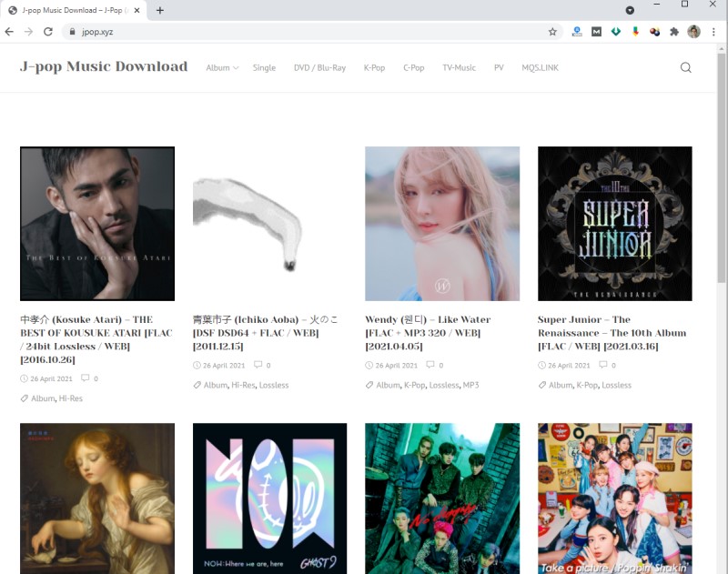This screenshot has height=574, width=728.
Task: Click Hi-Res tag under Ichiko Aoba post
Action: 243,385
